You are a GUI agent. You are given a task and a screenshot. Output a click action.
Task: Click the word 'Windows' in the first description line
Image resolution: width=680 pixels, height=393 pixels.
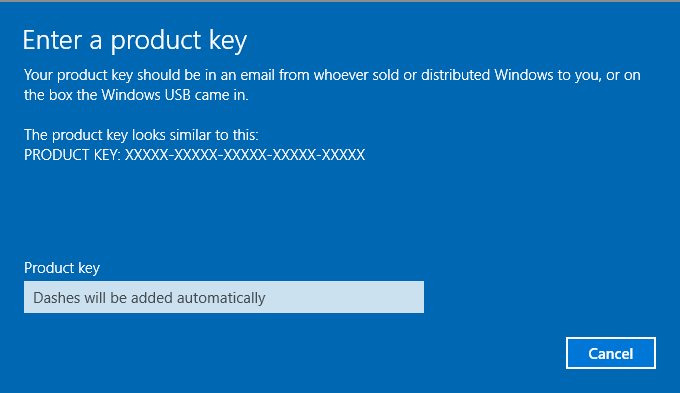click(x=523, y=75)
